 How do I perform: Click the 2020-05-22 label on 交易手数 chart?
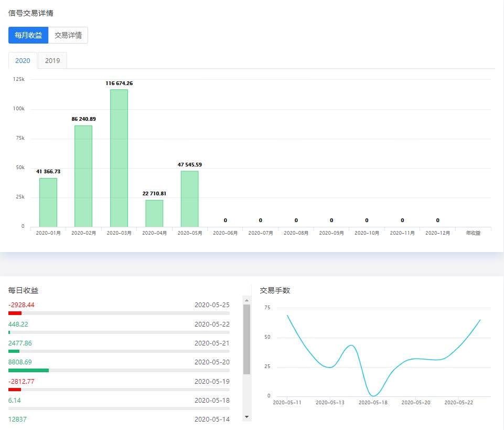coord(459,403)
